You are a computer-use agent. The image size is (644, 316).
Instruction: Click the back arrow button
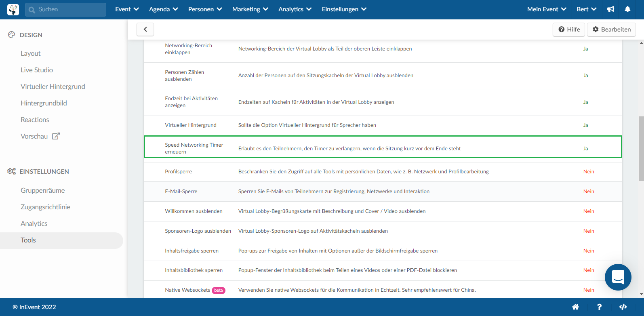[x=145, y=29]
